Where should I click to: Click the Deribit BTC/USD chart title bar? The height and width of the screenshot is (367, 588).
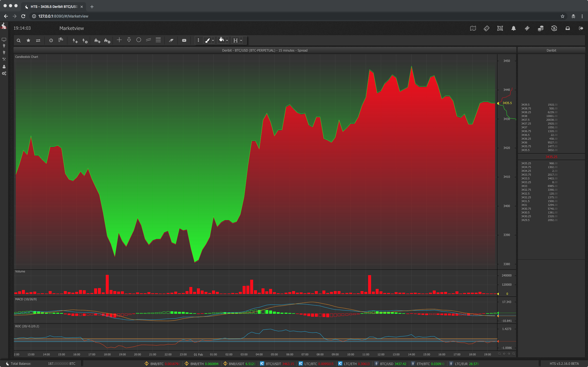265,50
